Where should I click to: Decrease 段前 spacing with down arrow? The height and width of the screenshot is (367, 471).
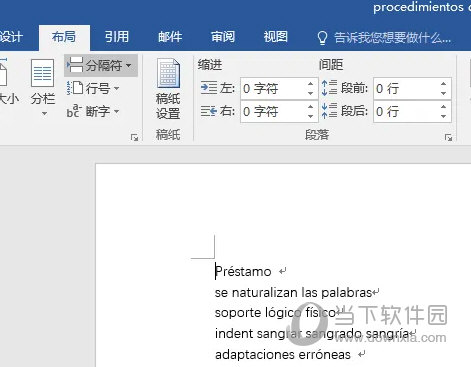[x=444, y=93]
